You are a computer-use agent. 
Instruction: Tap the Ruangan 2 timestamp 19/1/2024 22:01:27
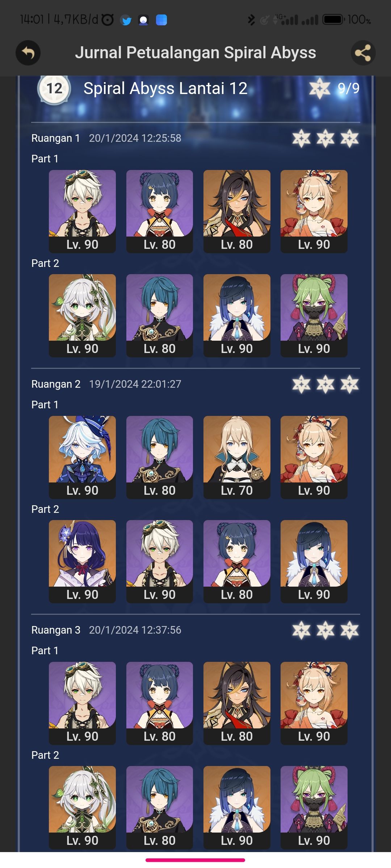pyautogui.click(x=135, y=384)
